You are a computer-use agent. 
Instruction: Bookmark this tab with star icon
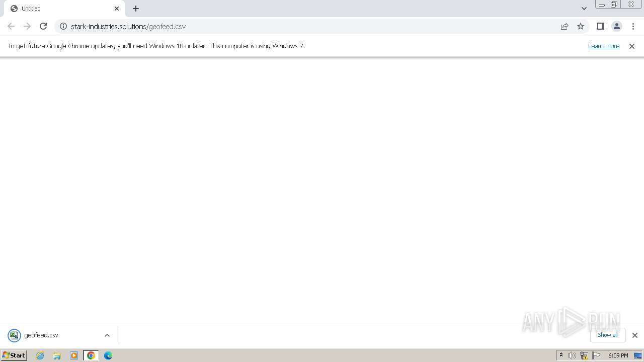click(x=581, y=26)
